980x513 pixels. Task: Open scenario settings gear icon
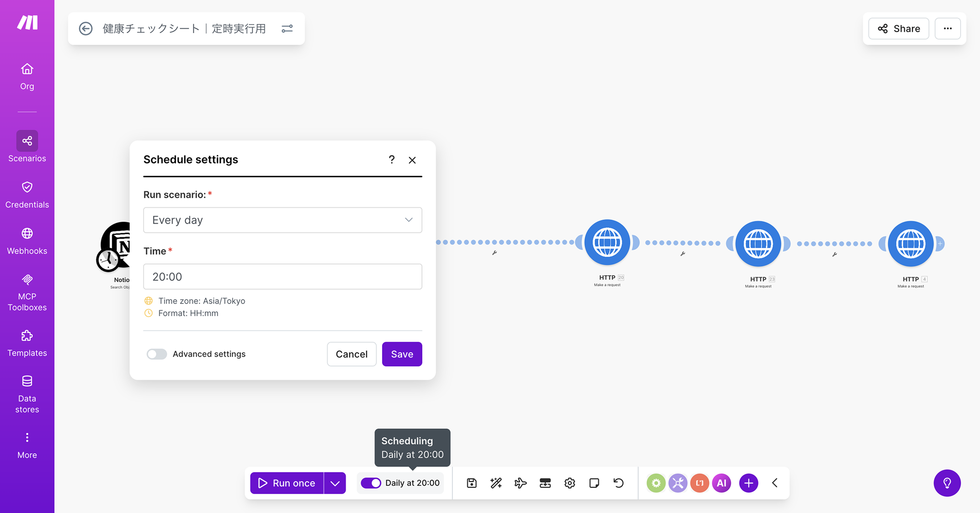tap(569, 483)
